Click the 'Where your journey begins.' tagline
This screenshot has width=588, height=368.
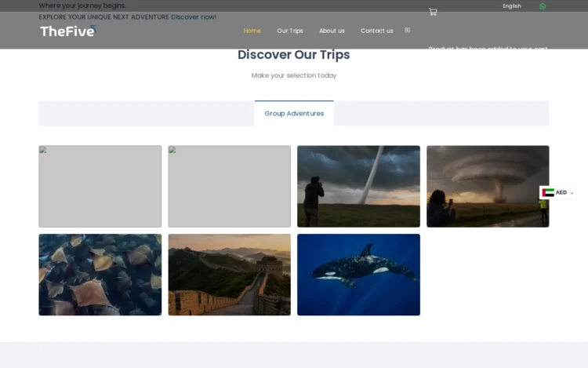tap(82, 5)
